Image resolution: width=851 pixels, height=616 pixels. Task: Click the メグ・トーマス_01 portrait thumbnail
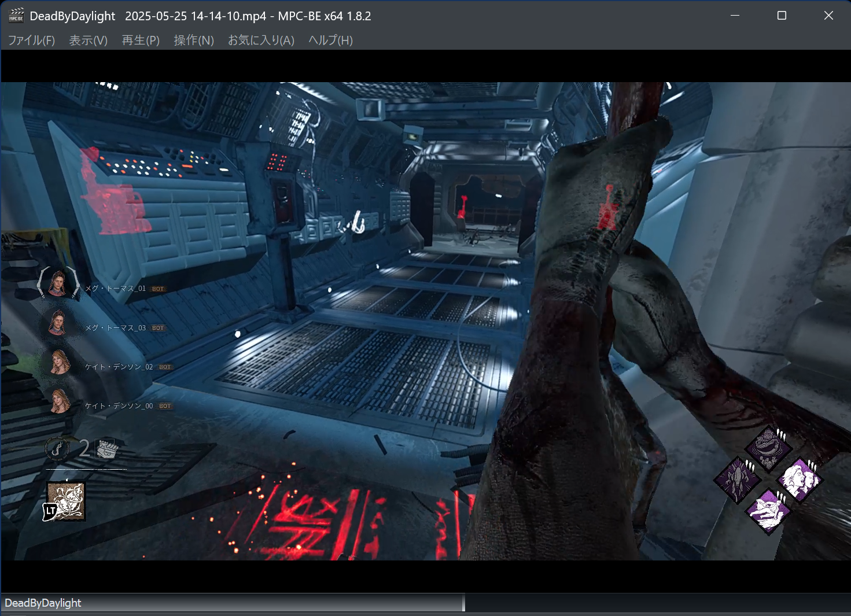[x=58, y=283]
